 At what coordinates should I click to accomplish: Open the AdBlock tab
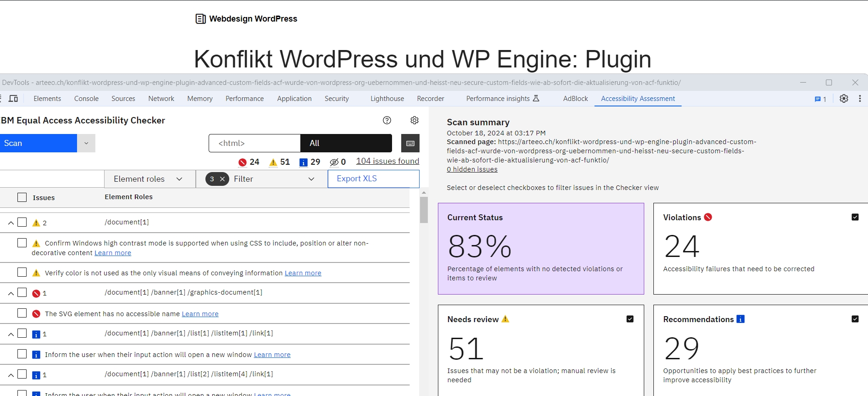(x=575, y=99)
